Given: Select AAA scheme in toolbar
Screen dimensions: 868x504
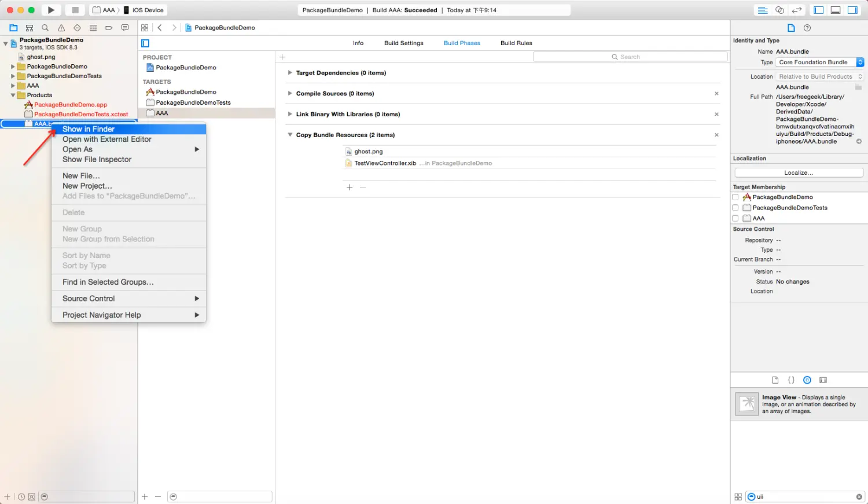Looking at the screenshot, I should (104, 10).
